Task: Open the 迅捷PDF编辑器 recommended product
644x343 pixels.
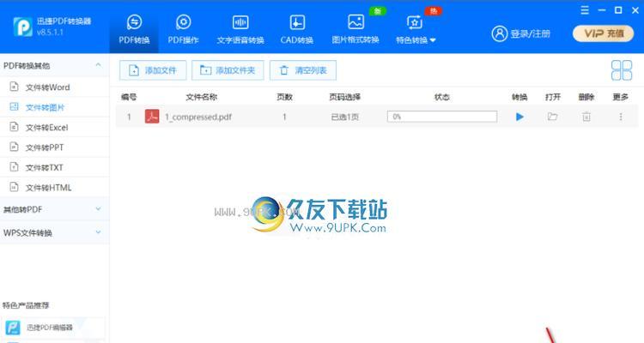Action: click(52, 328)
